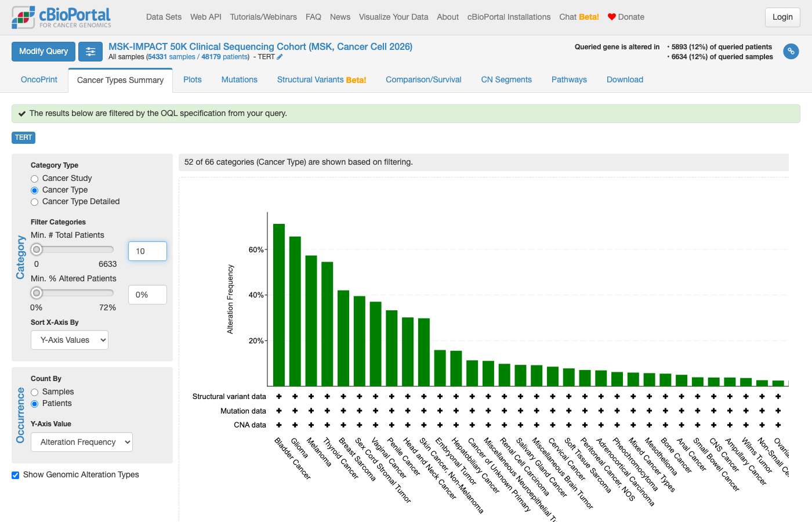The width and height of the screenshot is (812, 522).
Task: Click the Melanoma bar in chart
Action: (311, 321)
